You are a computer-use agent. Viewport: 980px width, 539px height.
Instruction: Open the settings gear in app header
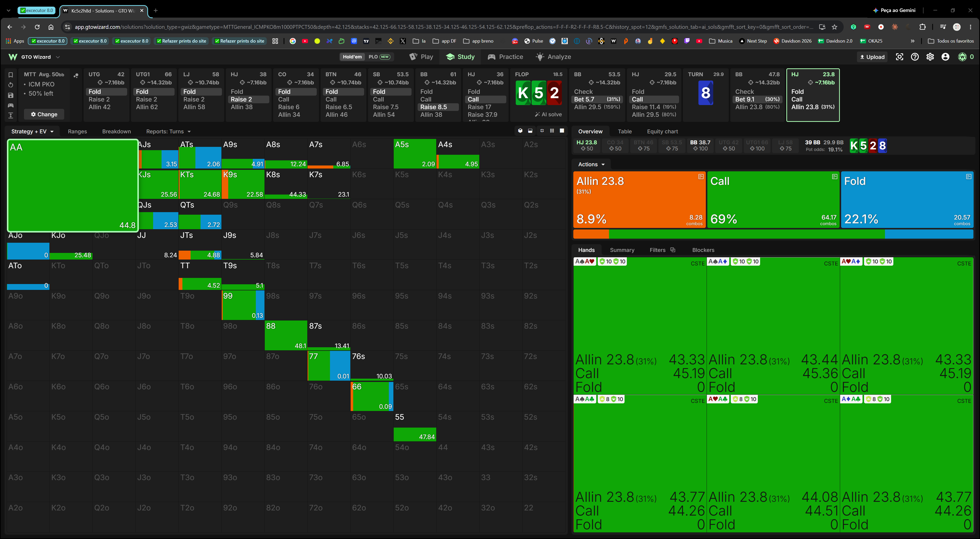click(x=930, y=57)
